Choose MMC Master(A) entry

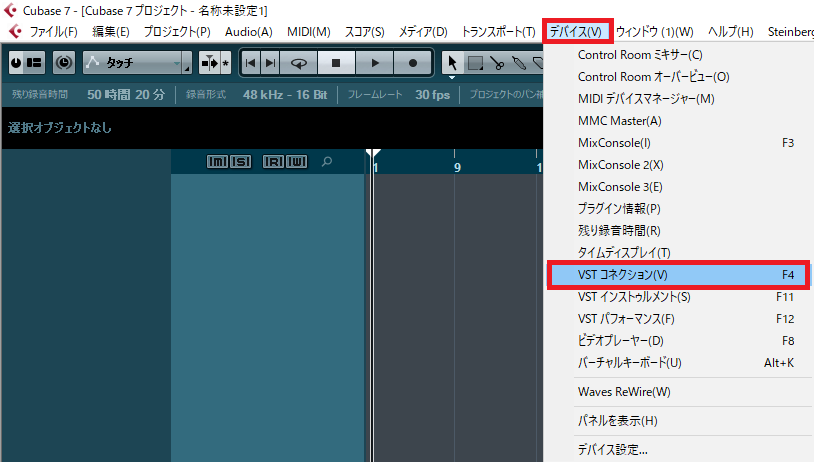(x=678, y=121)
